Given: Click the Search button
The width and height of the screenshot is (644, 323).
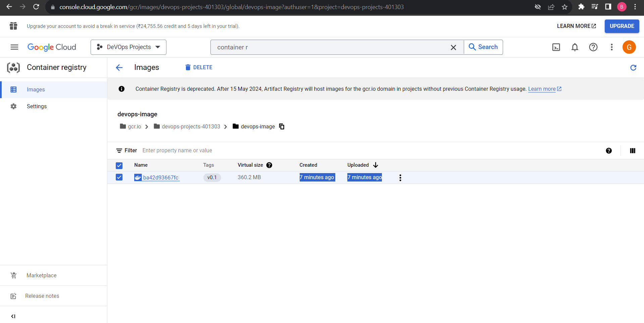Looking at the screenshot, I should [483, 47].
